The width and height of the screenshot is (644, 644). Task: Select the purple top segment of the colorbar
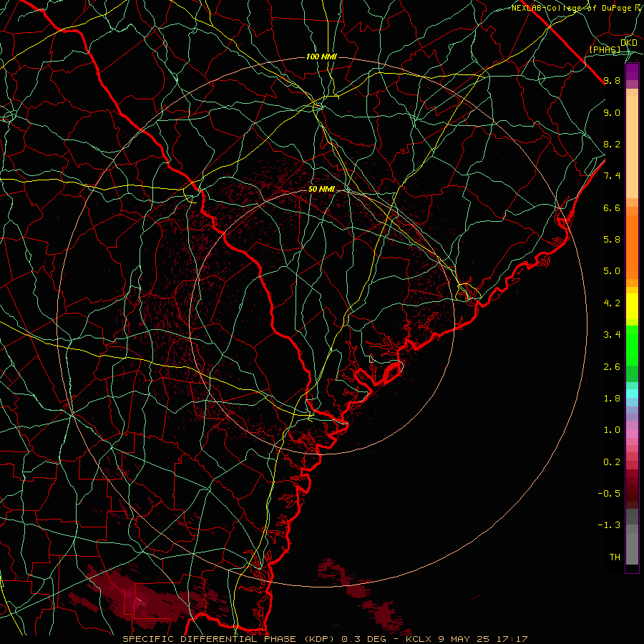click(x=632, y=72)
